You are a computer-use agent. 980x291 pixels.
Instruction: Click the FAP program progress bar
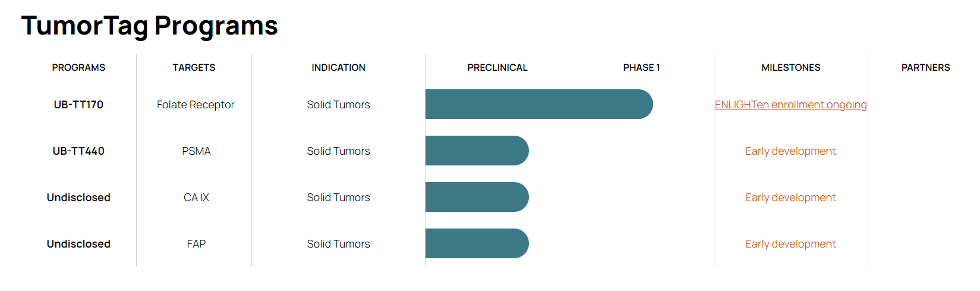pyautogui.click(x=477, y=243)
